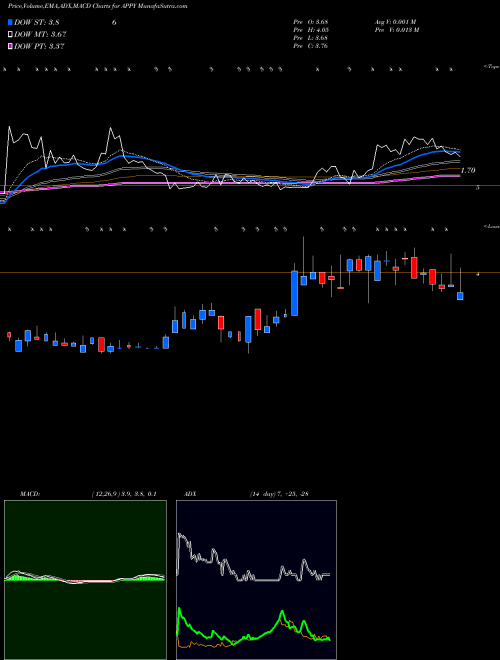Click the chart title mentioning MunafaSutra.com
This screenshot has height=660, width=500.
coord(98,6)
